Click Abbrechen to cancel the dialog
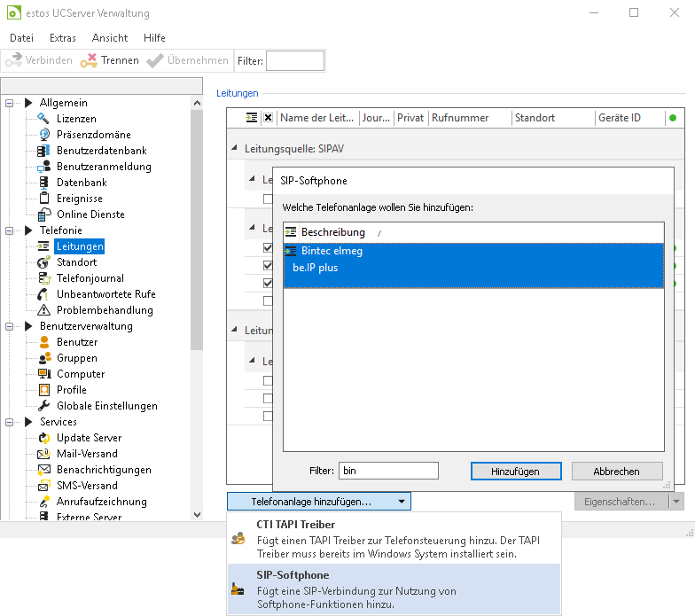Image resolution: width=695 pixels, height=616 pixels. (x=617, y=472)
